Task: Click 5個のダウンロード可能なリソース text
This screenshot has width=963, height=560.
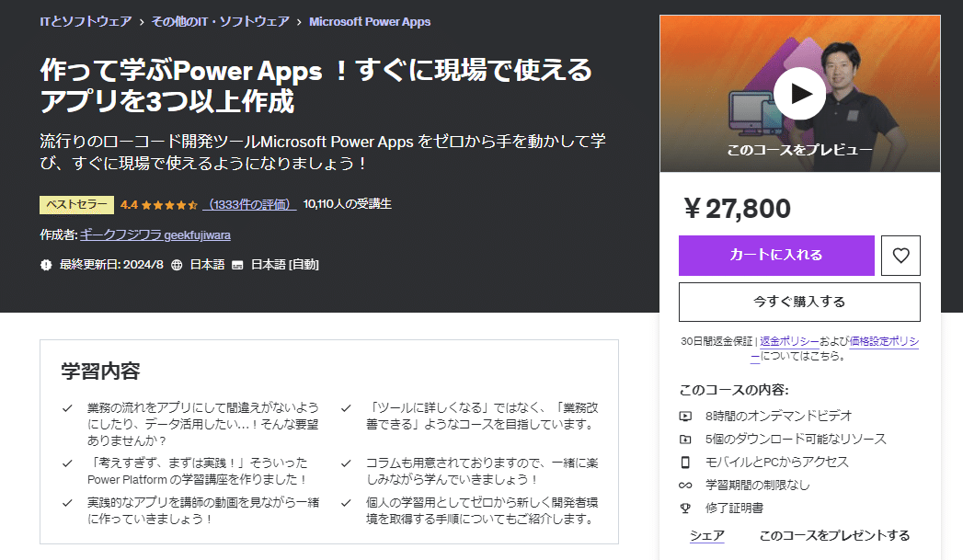Action: pyautogui.click(x=796, y=439)
